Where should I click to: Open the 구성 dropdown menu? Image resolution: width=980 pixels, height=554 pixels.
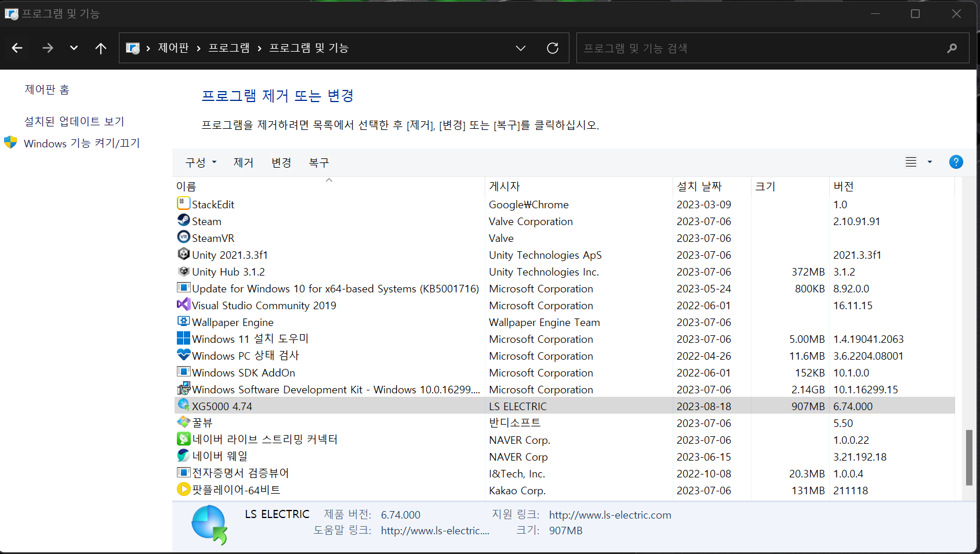tap(200, 162)
